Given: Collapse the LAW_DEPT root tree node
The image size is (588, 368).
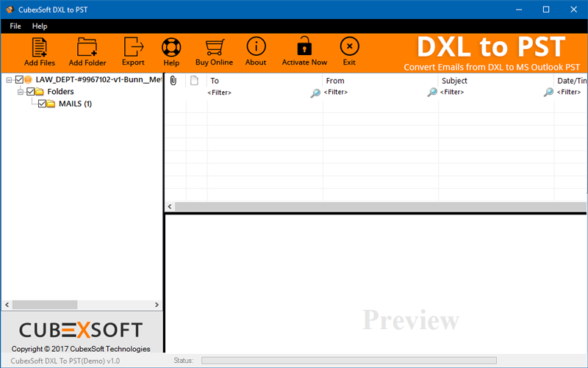Looking at the screenshot, I should [9, 80].
